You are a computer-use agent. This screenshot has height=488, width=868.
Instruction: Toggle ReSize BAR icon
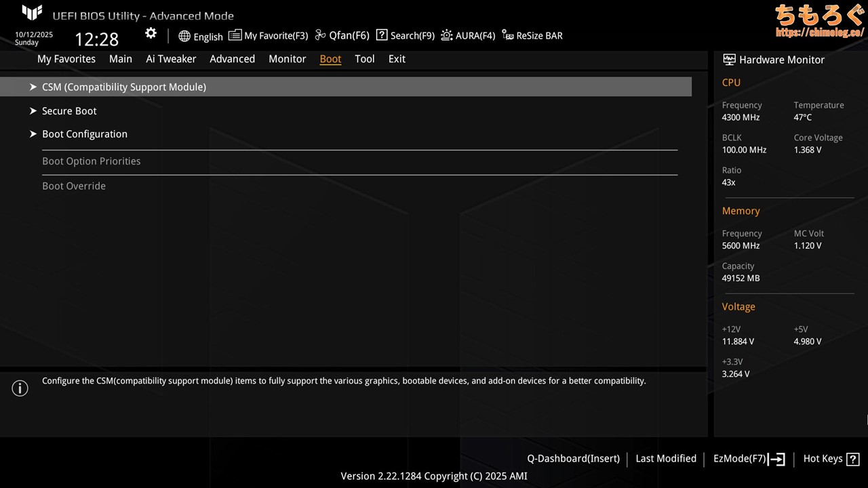pos(508,35)
